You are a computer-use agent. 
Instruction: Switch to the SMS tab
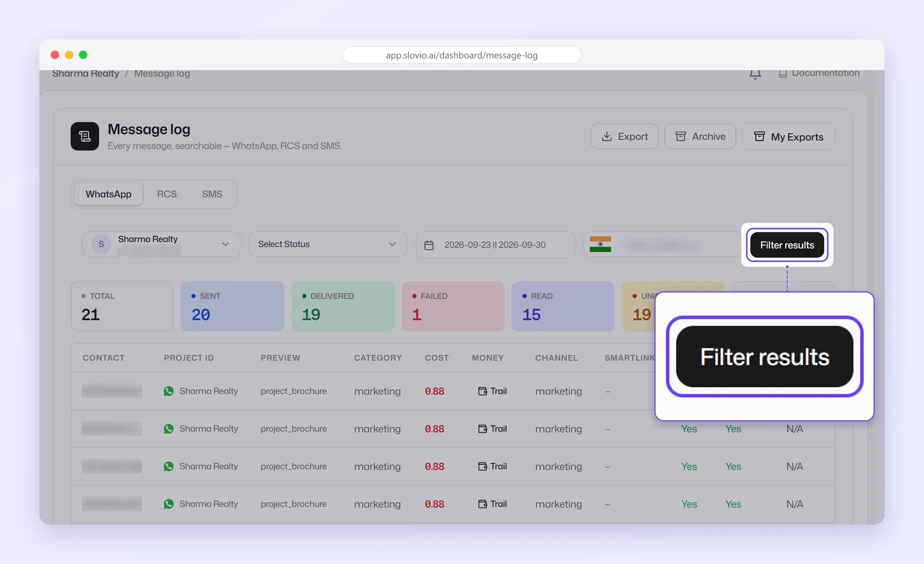212,195
